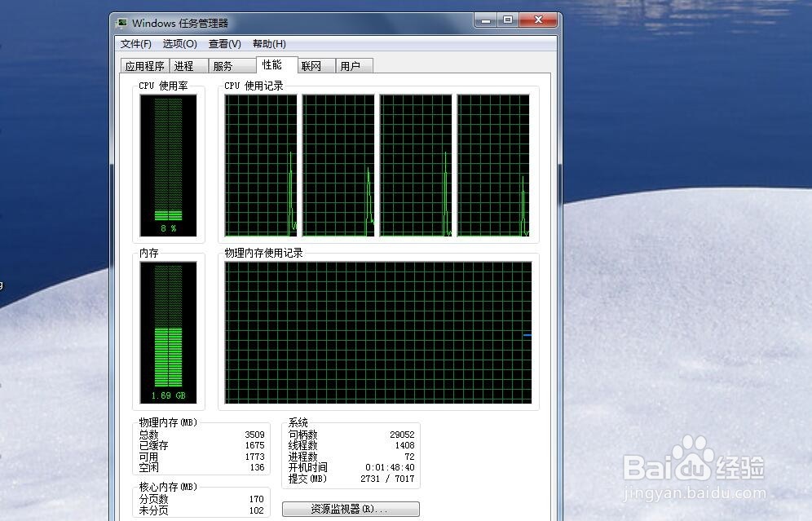Image resolution: width=812 pixels, height=521 pixels.
Task: Click the 线程数 value 1408
Action: (x=404, y=445)
